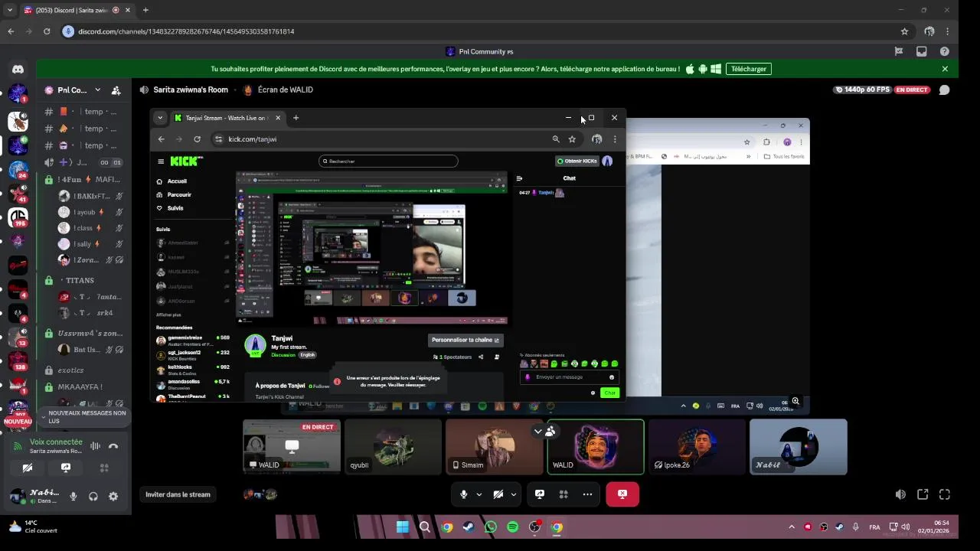The width and height of the screenshot is (980, 551).
Task: Pop out the stream into a window
Action: click(923, 494)
